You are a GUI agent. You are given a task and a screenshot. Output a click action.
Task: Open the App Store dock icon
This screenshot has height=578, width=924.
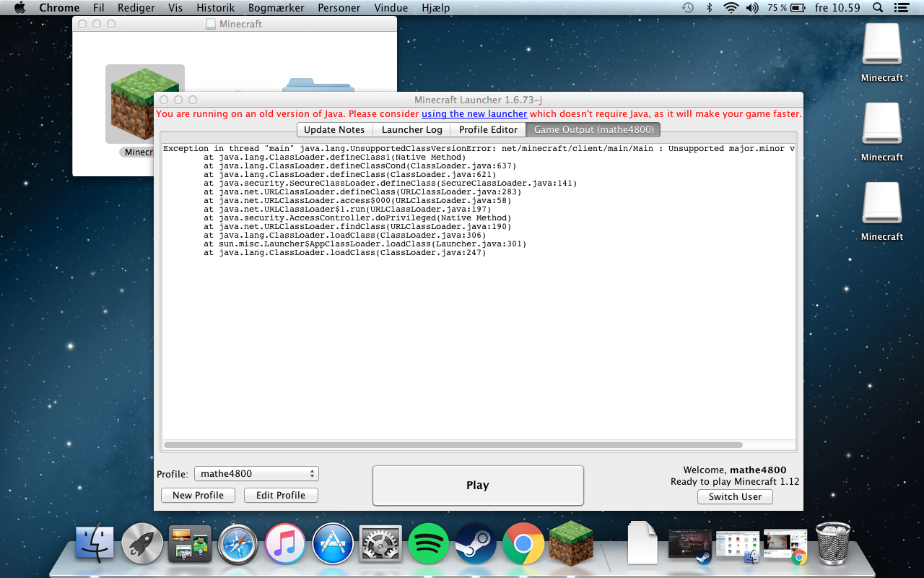click(x=333, y=543)
